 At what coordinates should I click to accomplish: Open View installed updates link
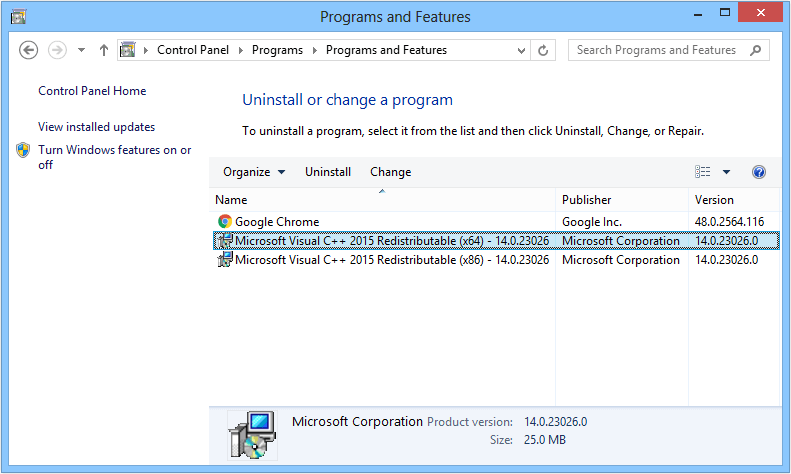(x=96, y=127)
